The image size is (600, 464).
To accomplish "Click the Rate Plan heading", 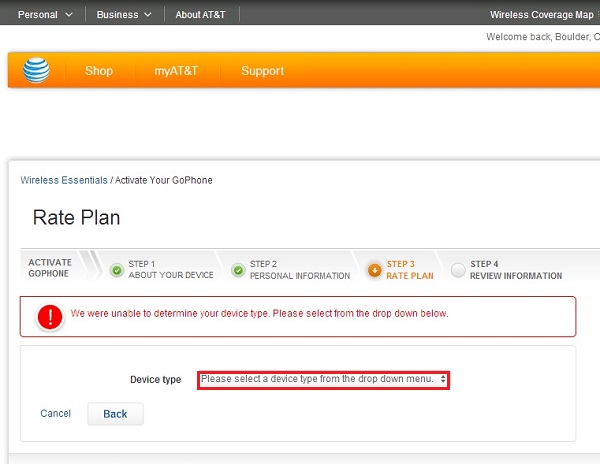I will point(77,218).
